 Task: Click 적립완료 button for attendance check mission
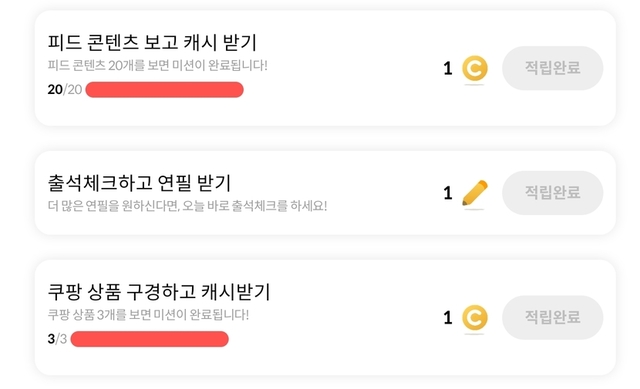pos(552,193)
